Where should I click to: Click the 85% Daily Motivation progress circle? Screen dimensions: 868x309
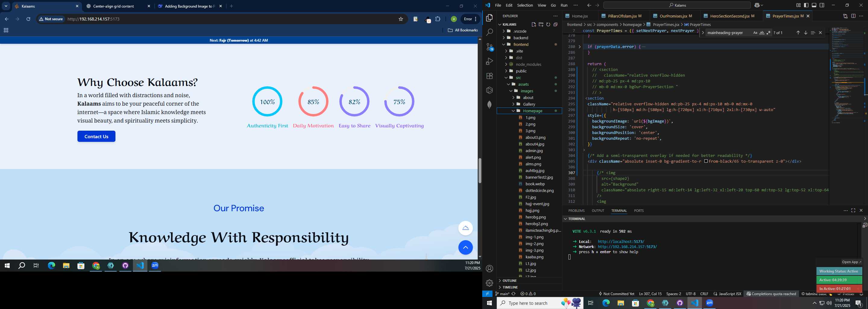pos(313,101)
